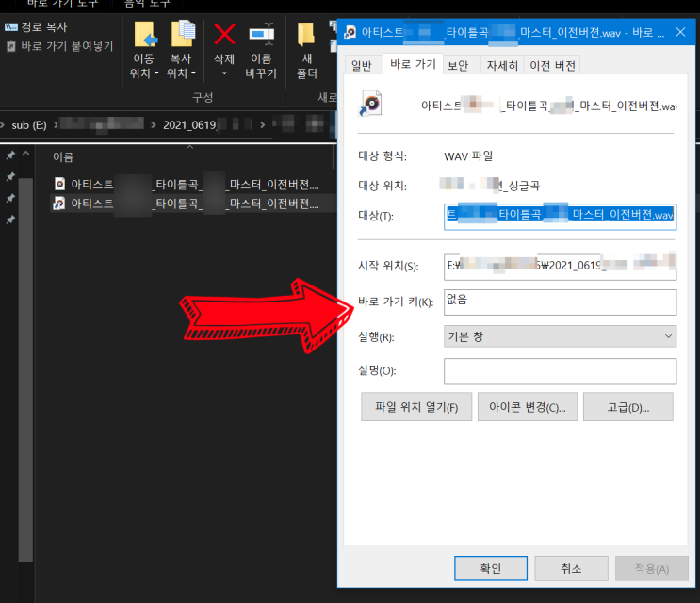Open the Delete (삭제) dropdown arrow

point(224,73)
